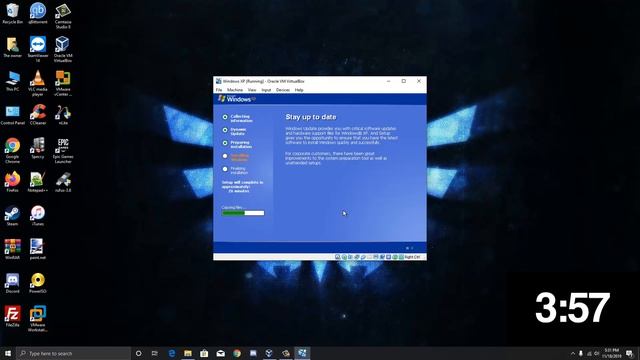Open the taskbar clock and date
Image resolution: width=640 pixels, height=360 pixels.
click(611, 353)
